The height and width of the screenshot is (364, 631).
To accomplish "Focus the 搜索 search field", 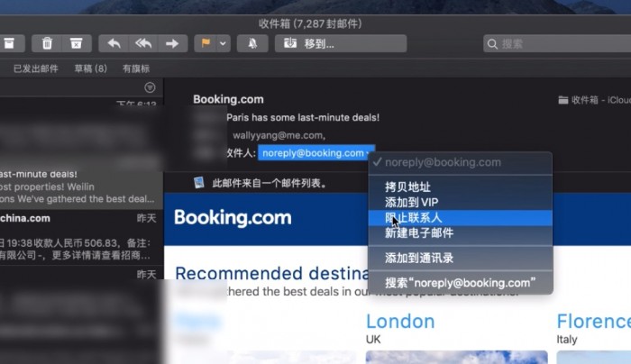I will tap(557, 43).
